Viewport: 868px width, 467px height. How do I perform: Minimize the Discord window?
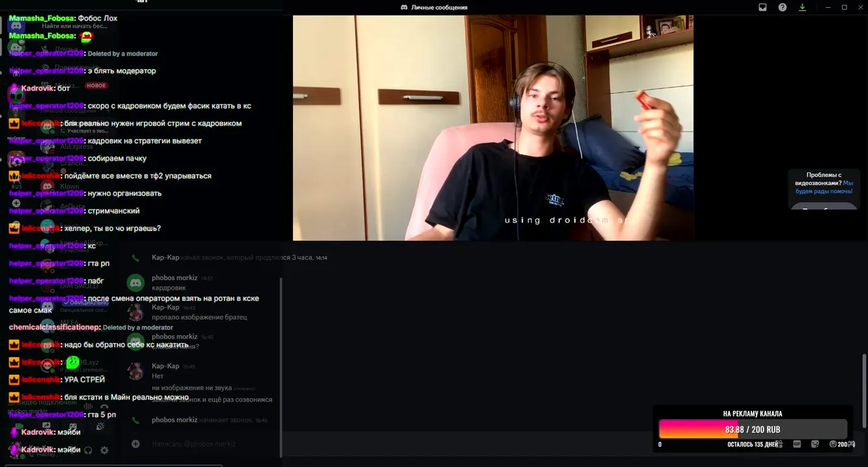click(x=828, y=7)
